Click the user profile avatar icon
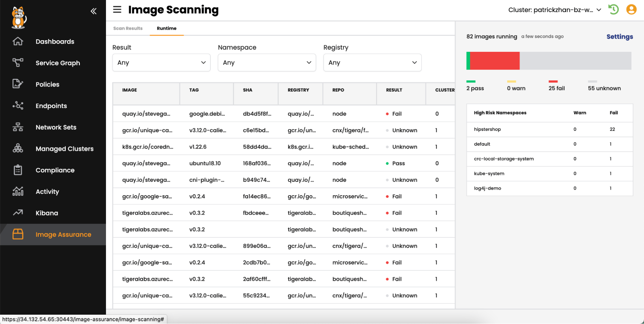 [631, 10]
